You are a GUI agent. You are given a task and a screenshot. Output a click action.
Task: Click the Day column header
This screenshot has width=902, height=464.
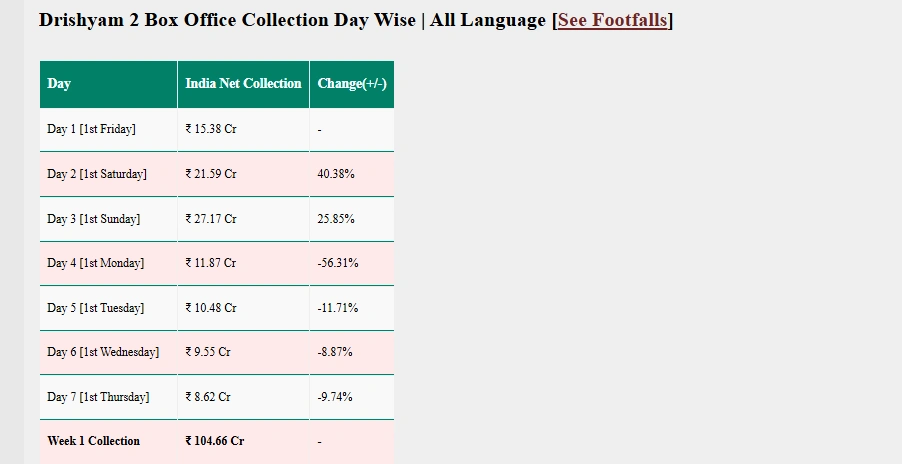[109, 84]
